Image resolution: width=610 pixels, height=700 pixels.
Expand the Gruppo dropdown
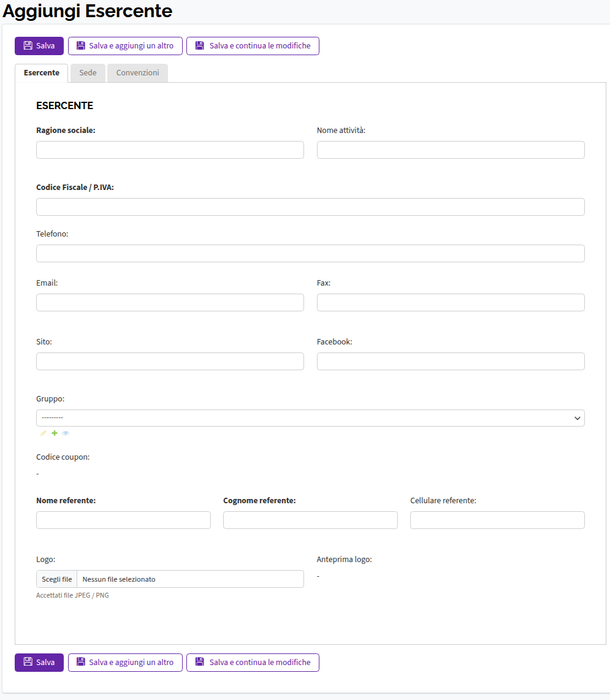pos(310,418)
